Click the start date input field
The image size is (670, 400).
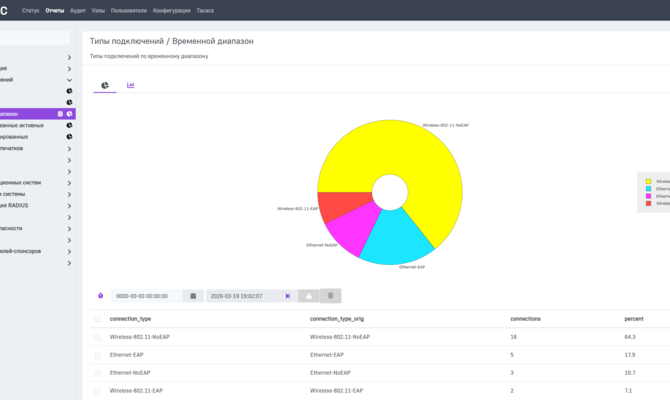click(147, 296)
